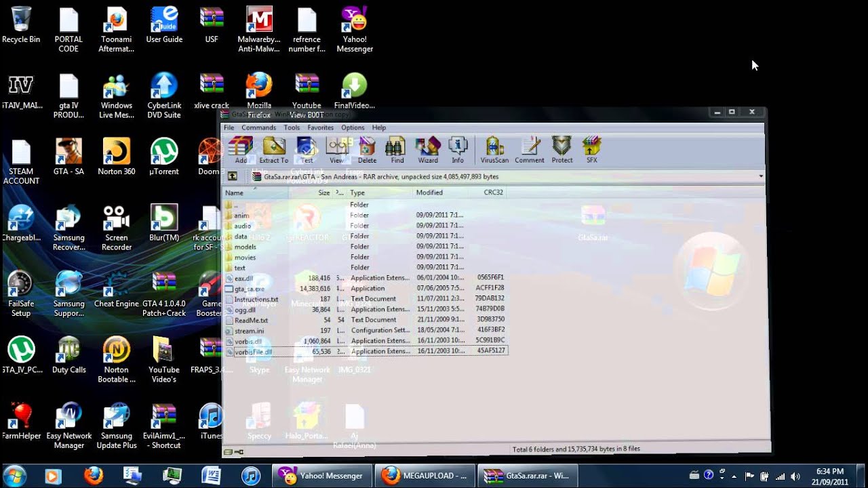
Task: Select the Instructions.txt file
Action: click(365, 299)
